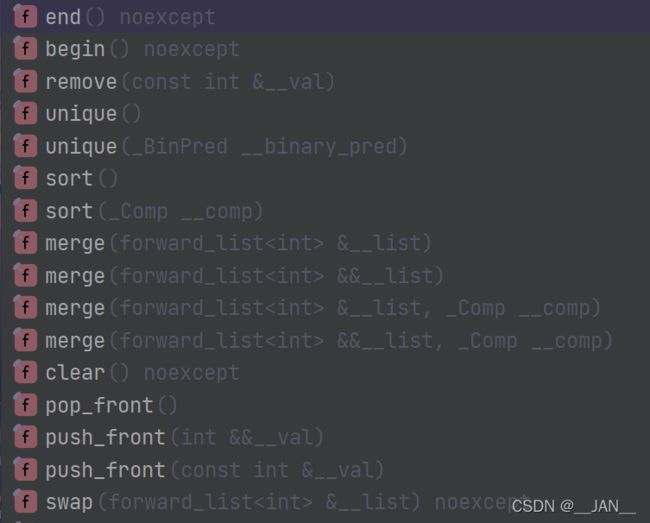
Task: Select remove(const int &__val) suggestion
Action: tap(325, 81)
